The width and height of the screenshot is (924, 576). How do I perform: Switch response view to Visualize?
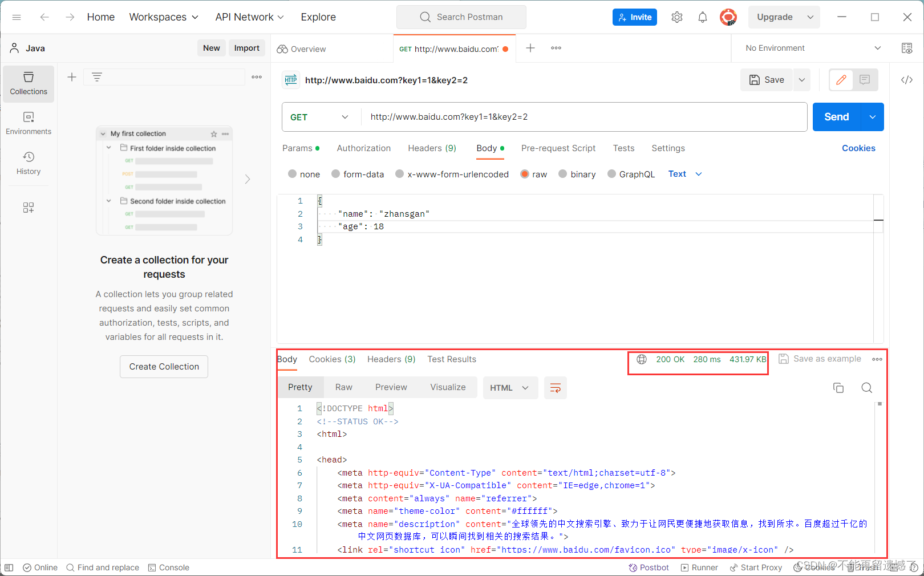pos(448,387)
